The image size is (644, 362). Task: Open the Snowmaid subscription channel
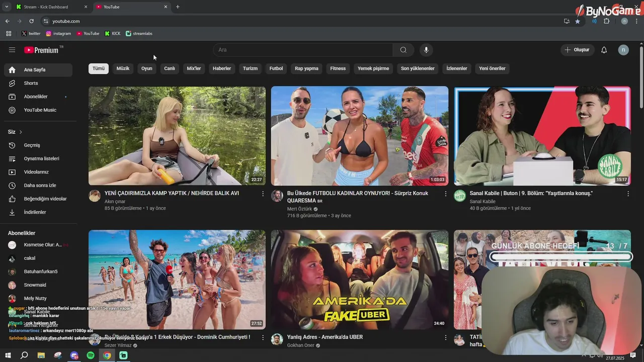coord(38,285)
